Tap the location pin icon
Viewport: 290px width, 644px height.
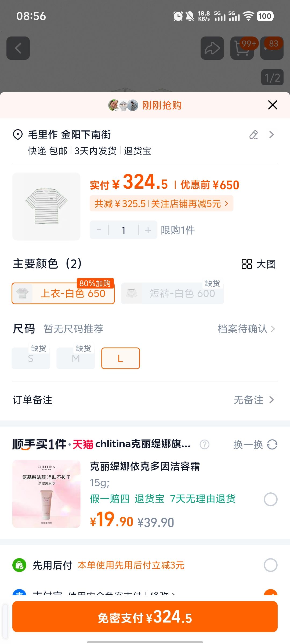tap(18, 135)
